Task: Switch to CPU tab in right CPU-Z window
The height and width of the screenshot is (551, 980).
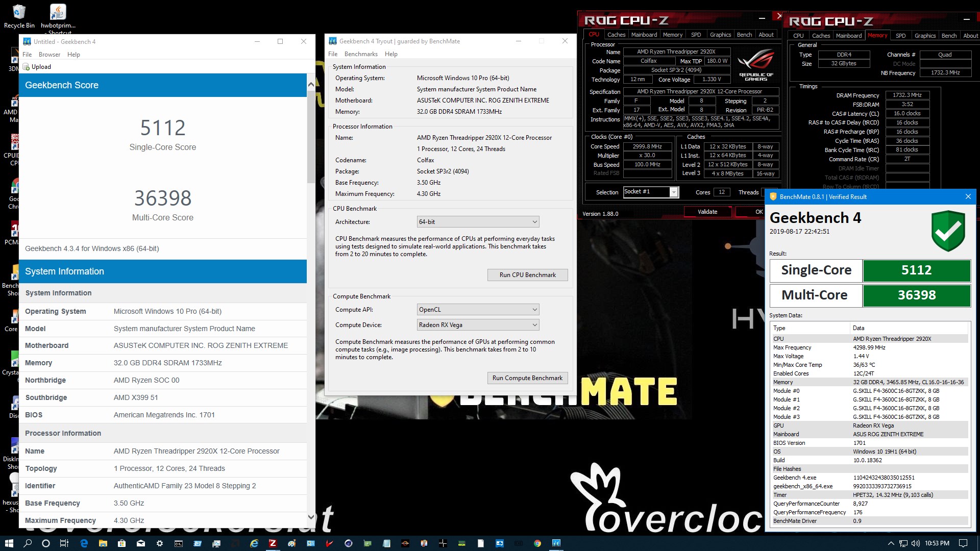Action: [x=798, y=36]
